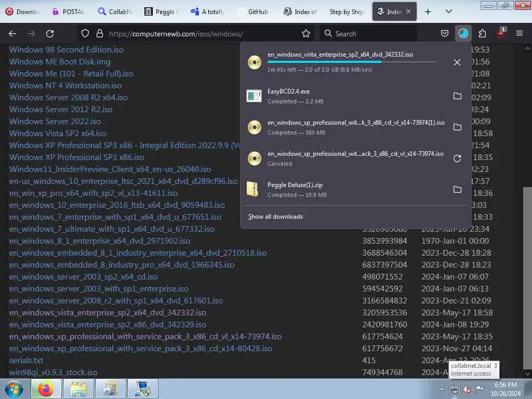Screen dimensions: 532x399
Task: Open Windows Explorer from the taskbar
Action: click(78, 389)
